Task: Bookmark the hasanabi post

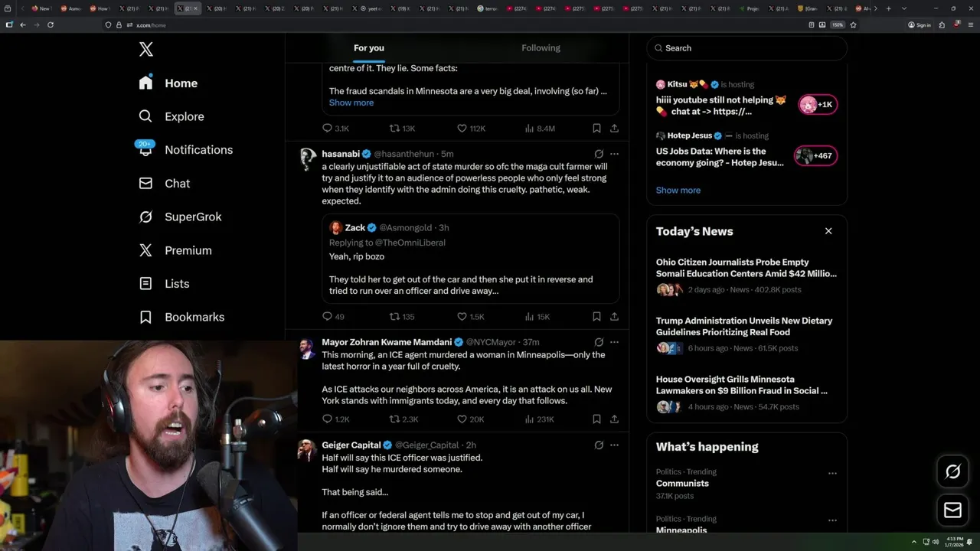Action: pyautogui.click(x=596, y=317)
